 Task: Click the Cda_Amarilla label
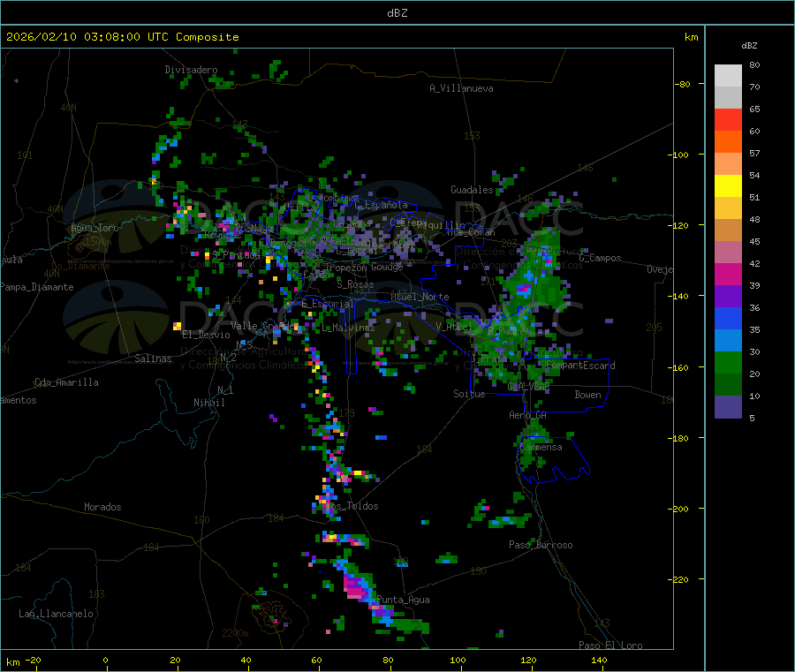pos(66,382)
